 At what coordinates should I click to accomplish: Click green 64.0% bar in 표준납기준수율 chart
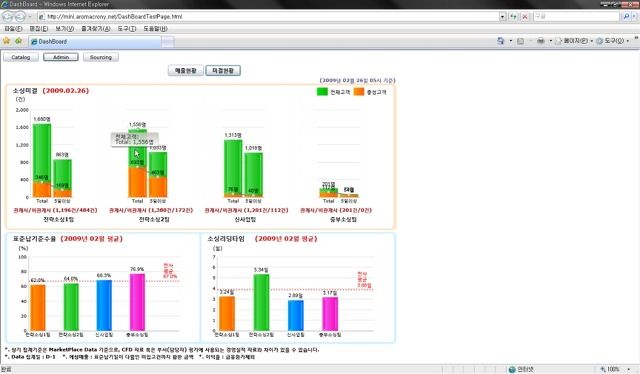(x=71, y=307)
